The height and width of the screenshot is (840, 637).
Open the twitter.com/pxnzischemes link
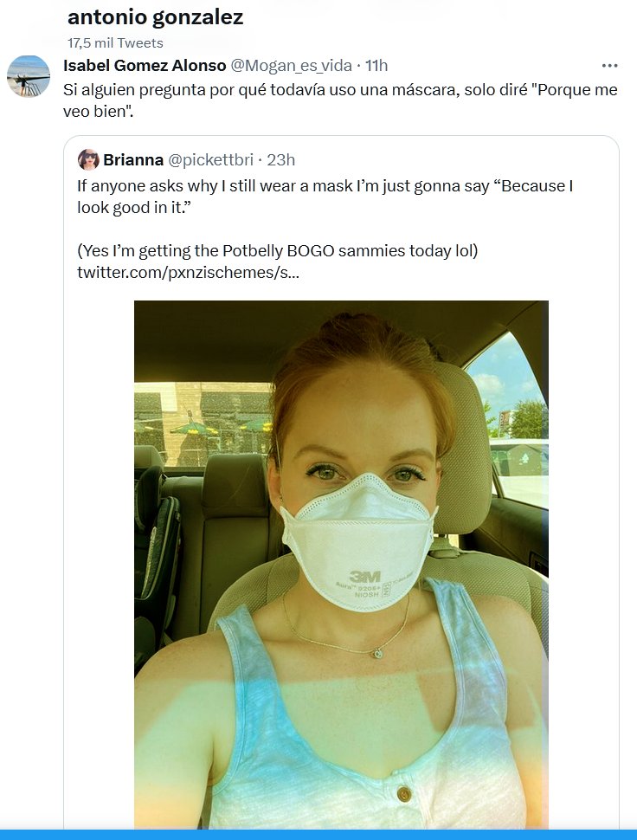click(x=189, y=274)
